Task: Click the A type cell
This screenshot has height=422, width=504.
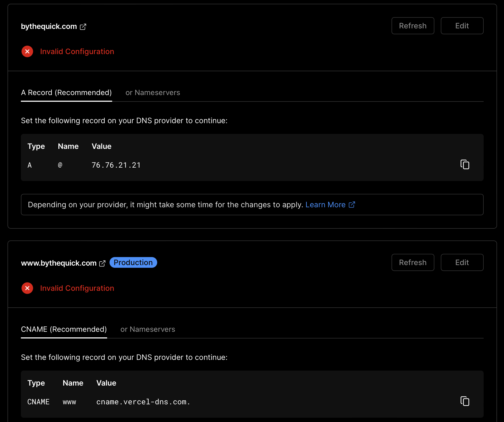Action: click(30, 165)
